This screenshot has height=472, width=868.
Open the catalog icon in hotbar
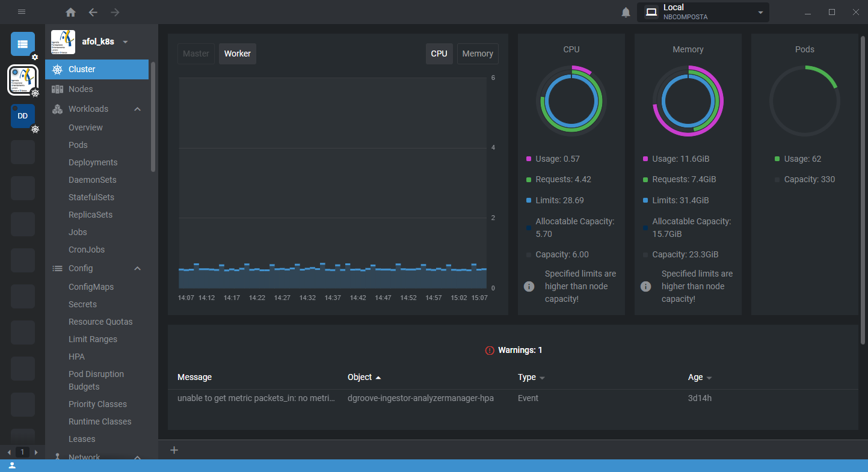pyautogui.click(x=23, y=44)
